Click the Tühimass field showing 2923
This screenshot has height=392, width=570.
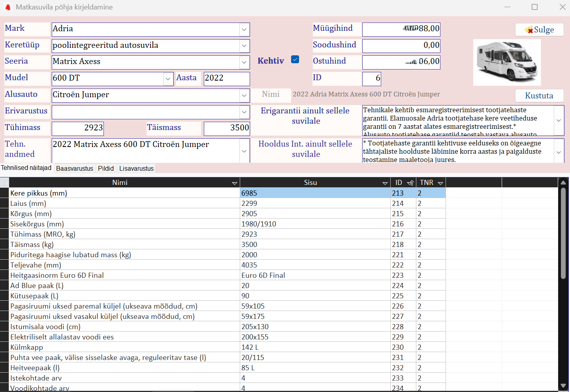[x=78, y=128]
